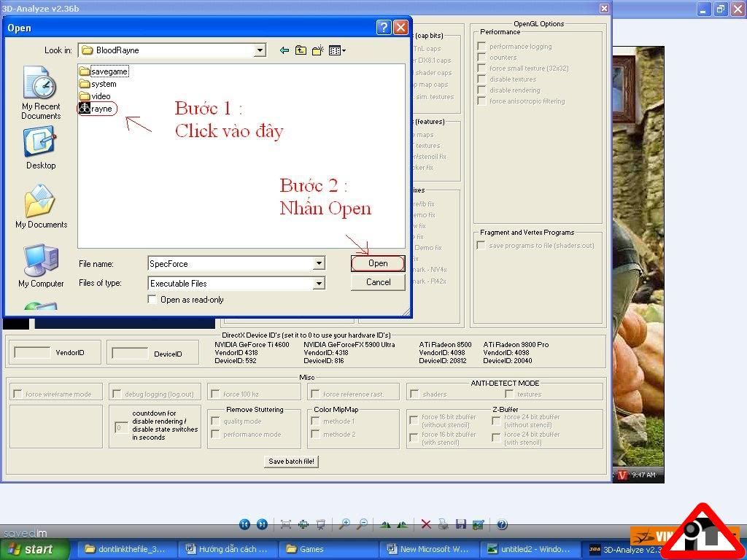Check anti-detect shaders option
The image size is (747, 560).
(414, 394)
